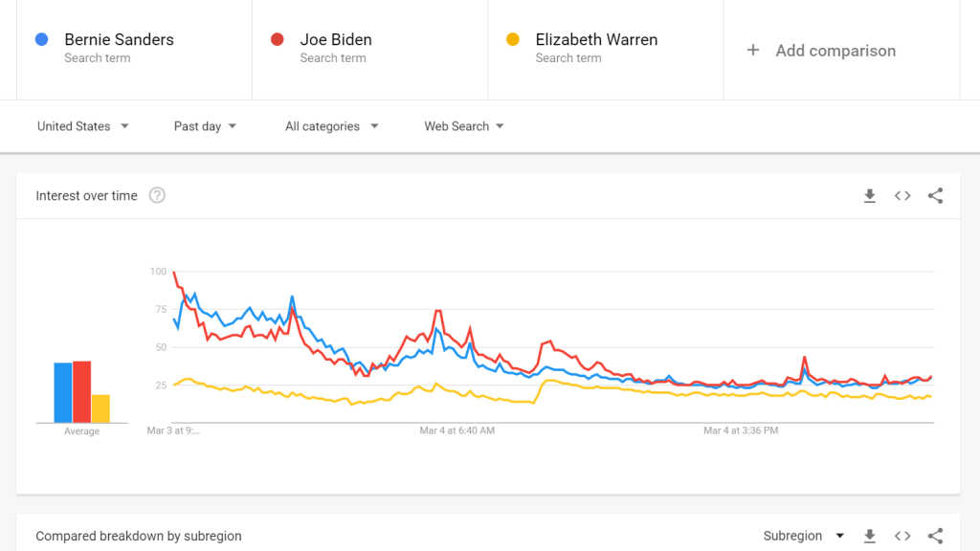The height and width of the screenshot is (551, 980).
Task: Share the Interest over time chart
Action: 935,196
